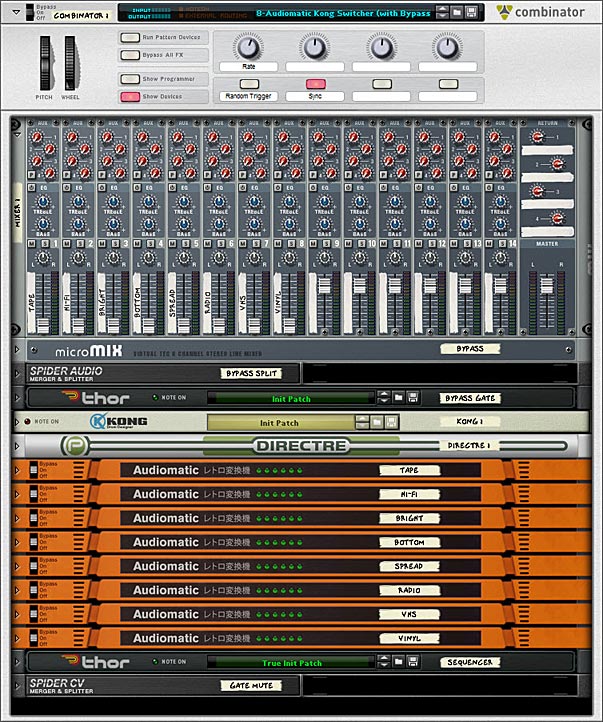Viewport: 603px width, 722px height.
Task: Click pan knob of mixer channel 2 (Hi-Fi)
Action: pyautogui.click(x=78, y=258)
